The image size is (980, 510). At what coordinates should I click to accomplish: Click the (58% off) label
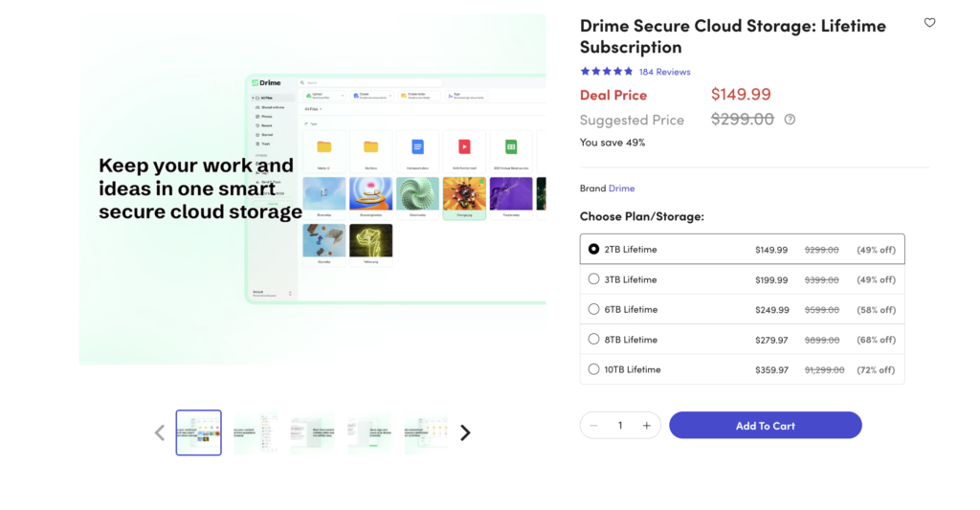[x=877, y=310]
